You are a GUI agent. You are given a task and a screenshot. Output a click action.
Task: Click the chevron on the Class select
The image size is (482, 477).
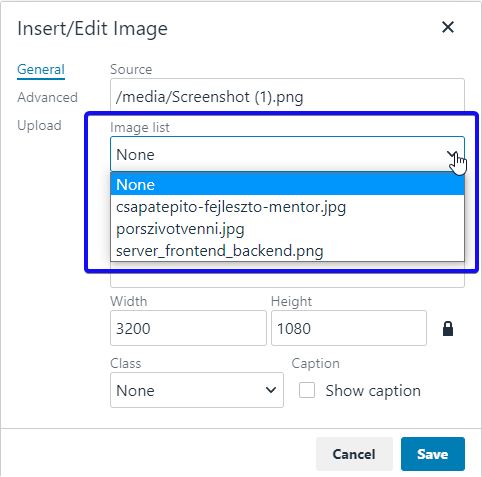tap(271, 390)
